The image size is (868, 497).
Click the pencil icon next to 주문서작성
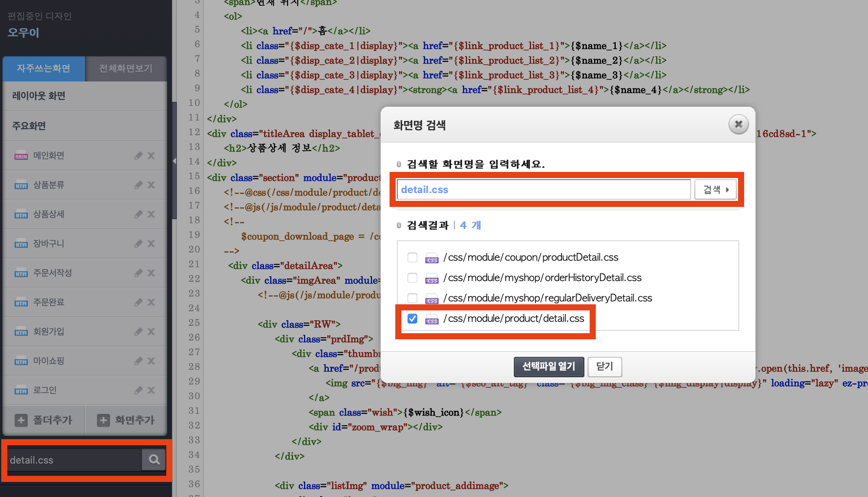tap(139, 273)
